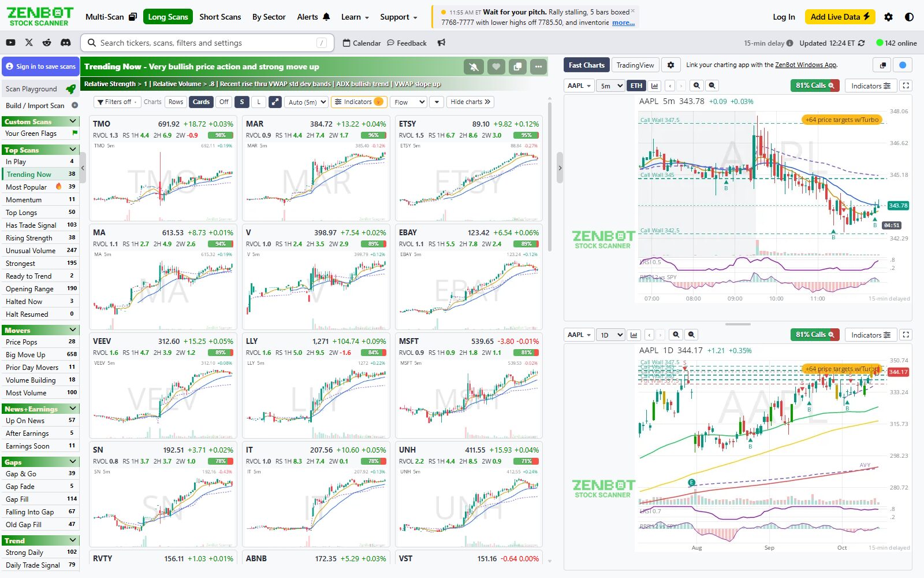Open the 1D interval dropdown
Viewport: 924px width, 578px height.
pyautogui.click(x=611, y=335)
